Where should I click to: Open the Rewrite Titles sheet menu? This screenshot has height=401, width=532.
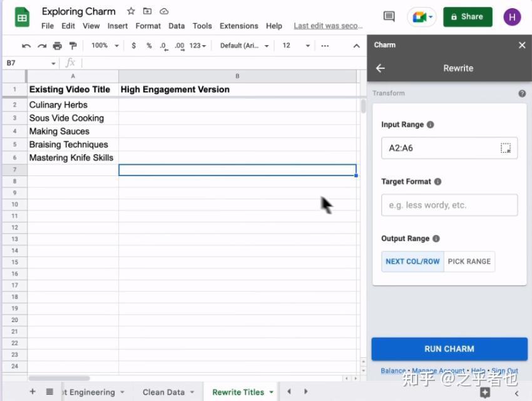click(x=271, y=392)
